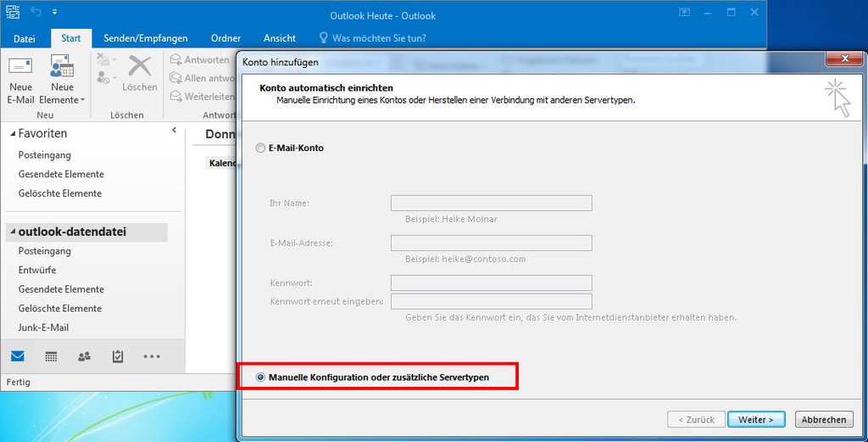This screenshot has height=442, width=868.
Task: Open the Datei tab
Action: pos(25,38)
